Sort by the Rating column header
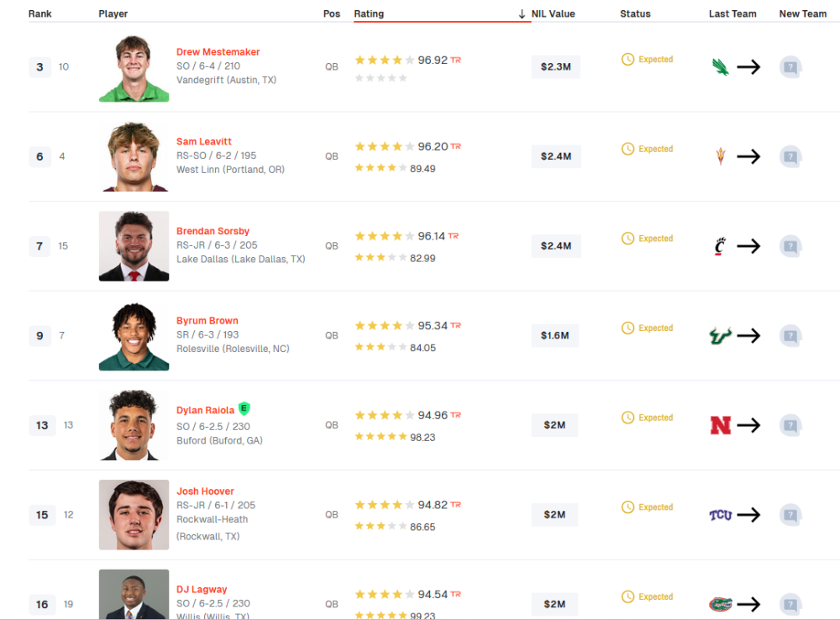This screenshot has width=840, height=620. pyautogui.click(x=369, y=13)
